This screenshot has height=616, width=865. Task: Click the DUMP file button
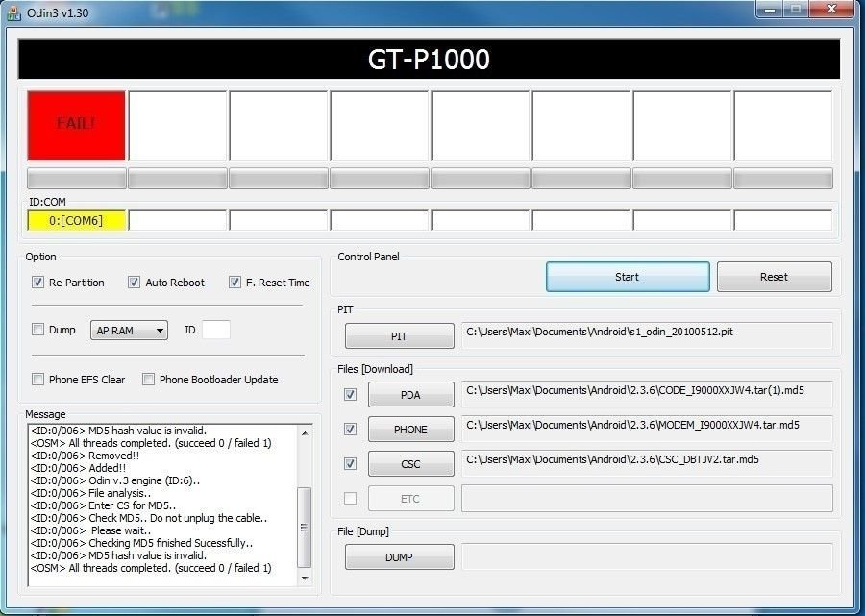400,557
